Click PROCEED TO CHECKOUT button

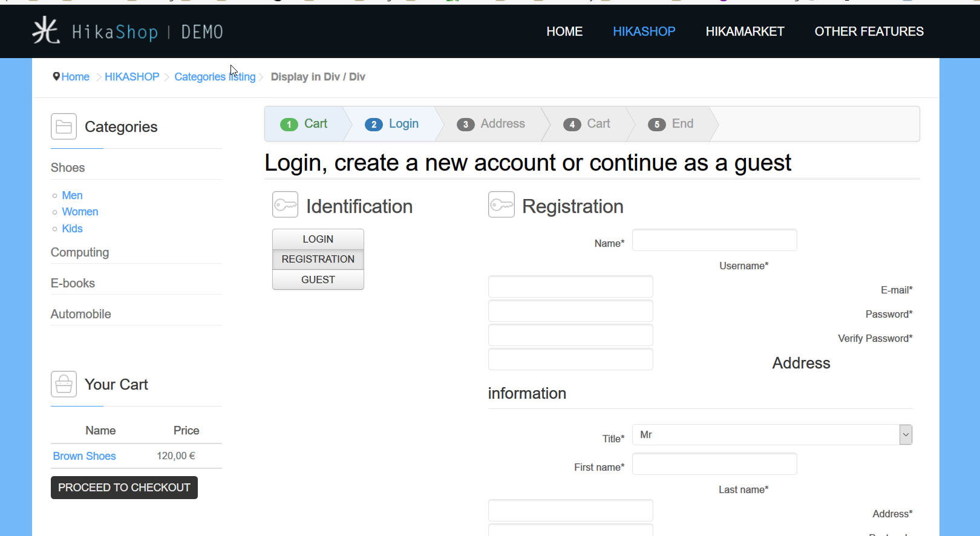[124, 488]
